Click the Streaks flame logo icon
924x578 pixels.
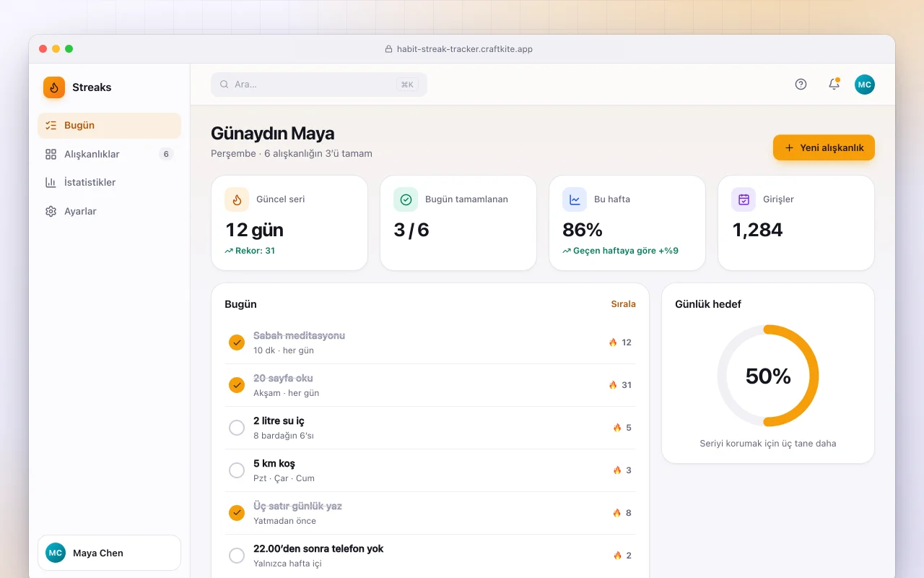[54, 87]
